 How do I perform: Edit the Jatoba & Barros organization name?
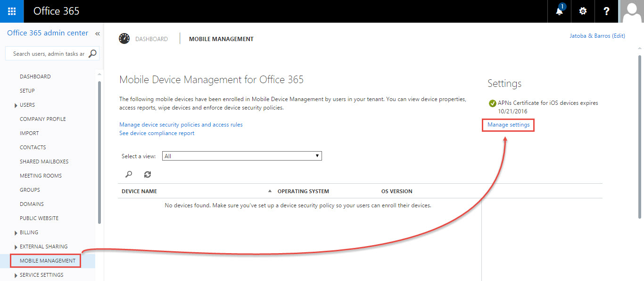pos(620,35)
